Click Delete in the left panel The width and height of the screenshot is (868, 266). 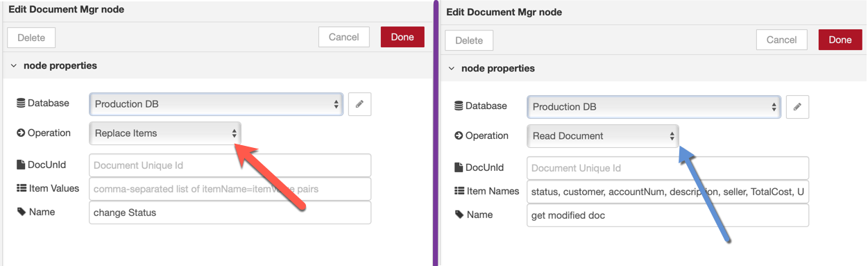pos(31,38)
